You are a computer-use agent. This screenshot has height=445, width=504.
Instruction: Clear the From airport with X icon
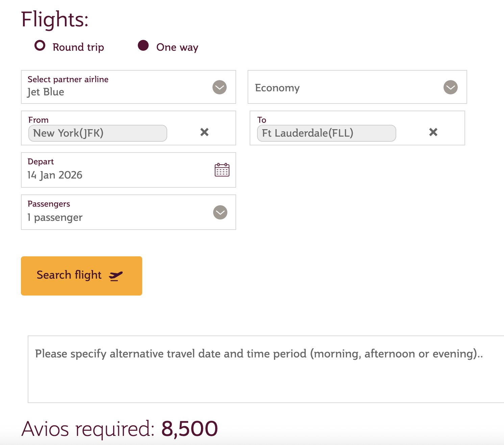[x=204, y=132]
